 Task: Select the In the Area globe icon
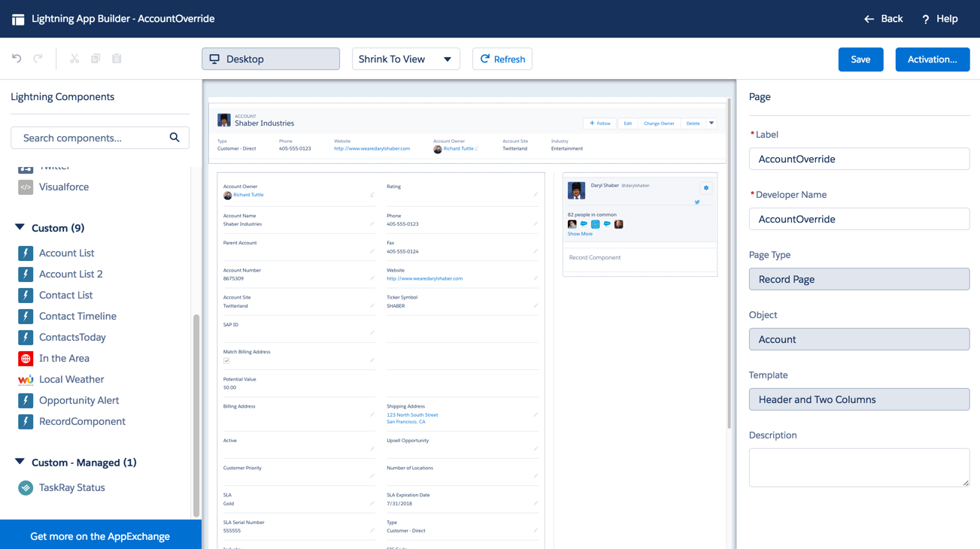coord(26,359)
